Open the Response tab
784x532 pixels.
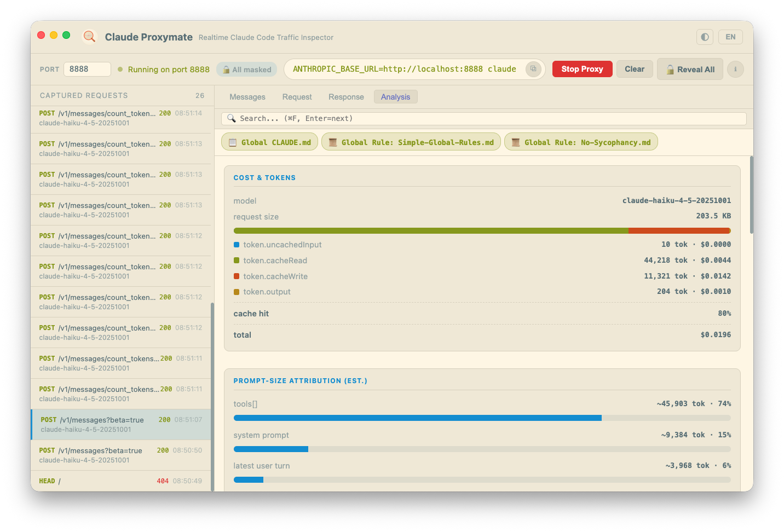click(x=346, y=97)
